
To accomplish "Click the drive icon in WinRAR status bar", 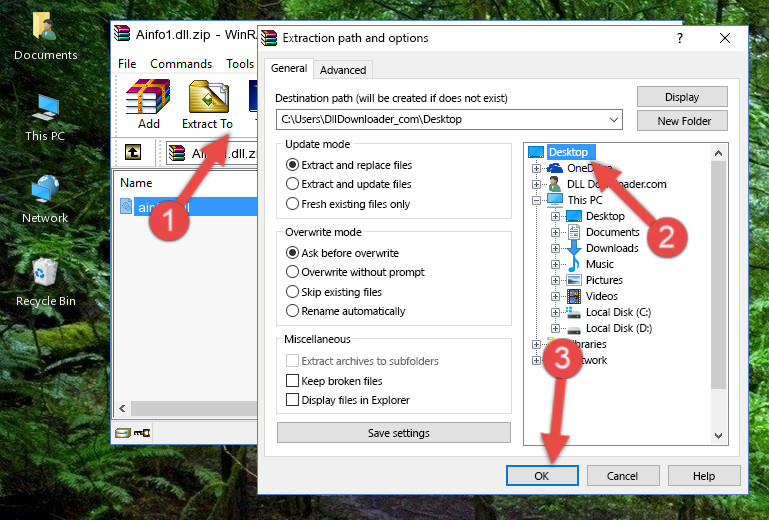I will click(x=123, y=433).
